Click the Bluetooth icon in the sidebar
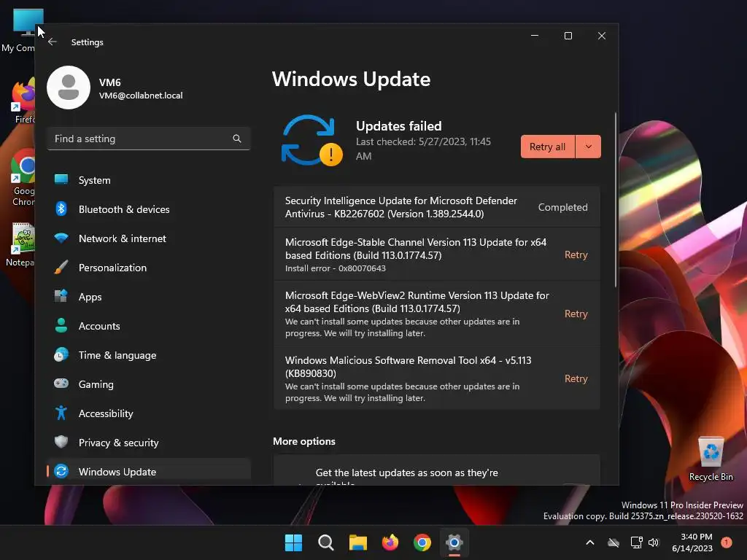The width and height of the screenshot is (747, 560). tap(61, 209)
